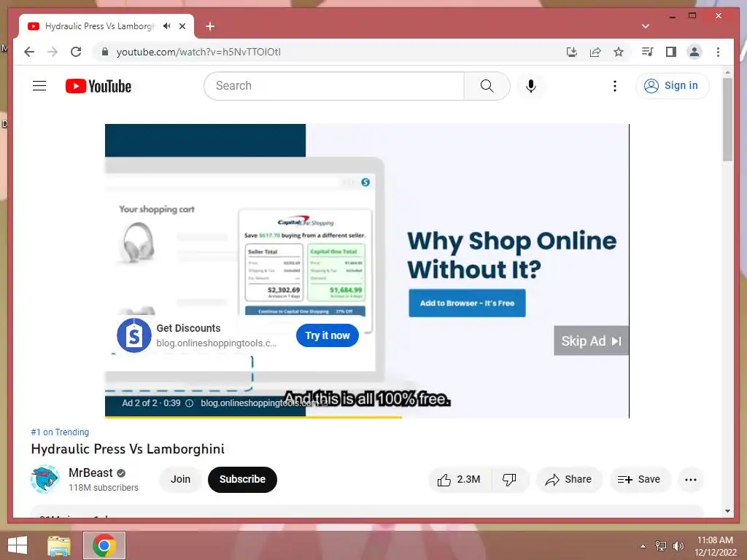This screenshot has height=560, width=747.
Task: Share this page from the toolbar
Action: pyautogui.click(x=595, y=52)
